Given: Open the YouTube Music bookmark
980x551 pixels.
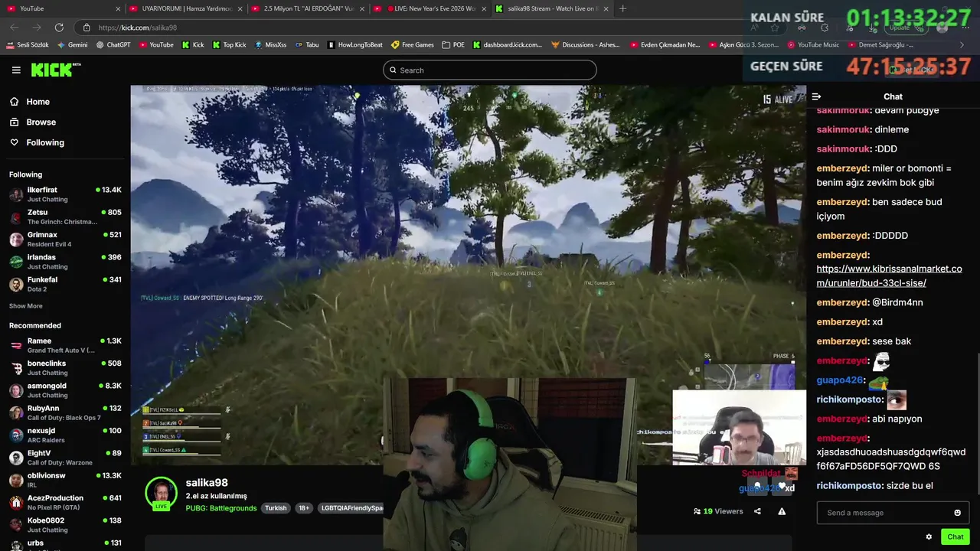Looking at the screenshot, I should (813, 45).
